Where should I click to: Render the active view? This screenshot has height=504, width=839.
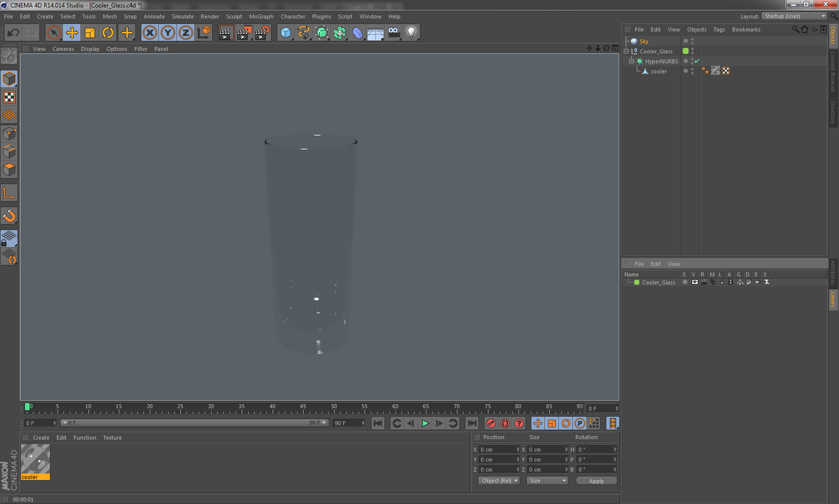tap(226, 33)
